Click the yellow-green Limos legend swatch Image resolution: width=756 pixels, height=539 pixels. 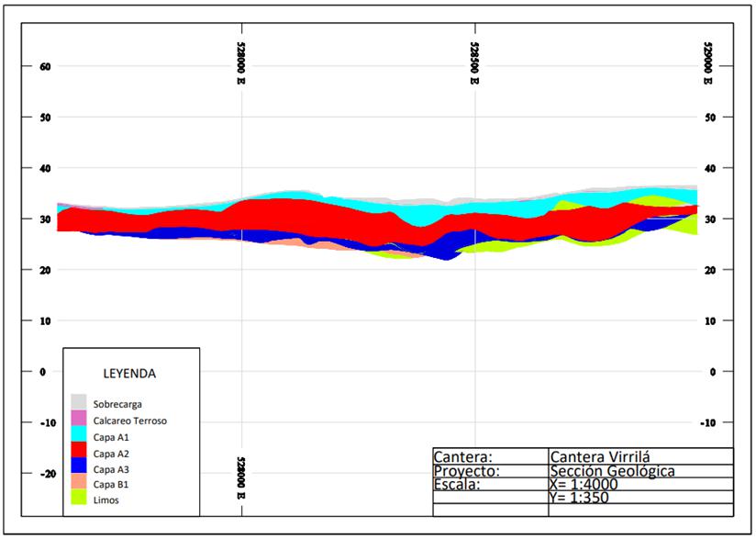coord(79,499)
